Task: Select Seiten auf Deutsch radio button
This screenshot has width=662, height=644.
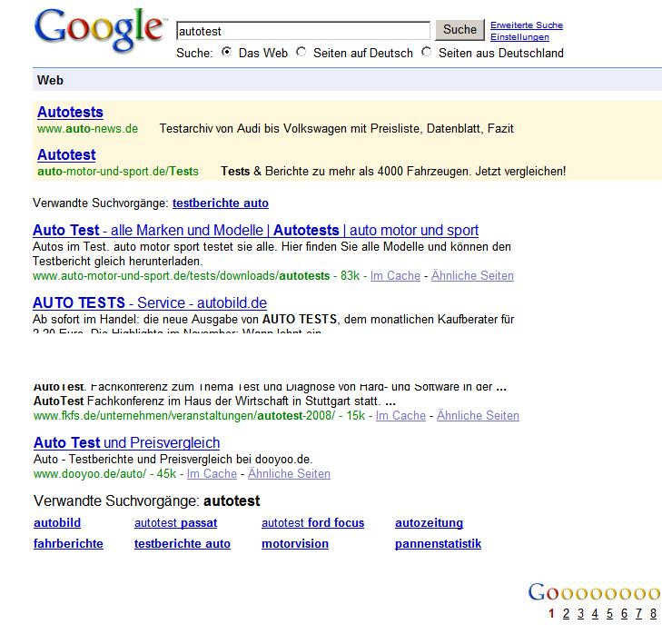Action: pos(301,52)
